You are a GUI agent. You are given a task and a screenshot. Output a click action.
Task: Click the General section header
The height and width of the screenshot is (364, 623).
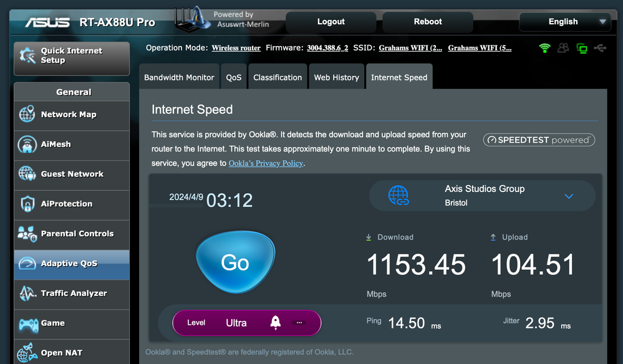point(72,92)
